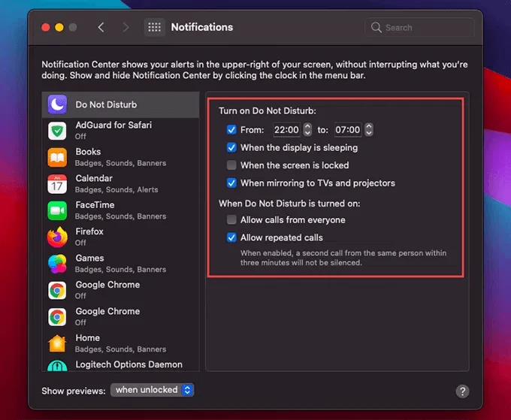The image size is (511, 420).
Task: Toggle the From 22:00 schedule checkbox
Action: click(x=231, y=130)
